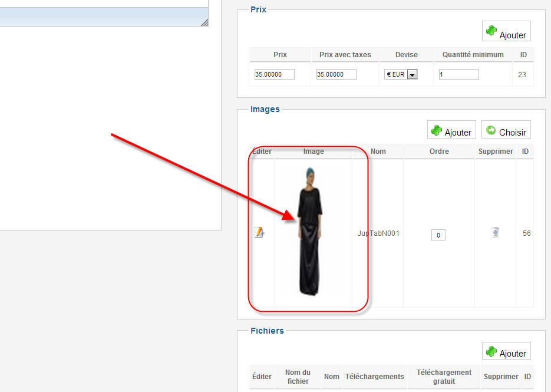Focus the Prix avec taxes input field
This screenshot has height=392, width=551.
click(x=336, y=74)
